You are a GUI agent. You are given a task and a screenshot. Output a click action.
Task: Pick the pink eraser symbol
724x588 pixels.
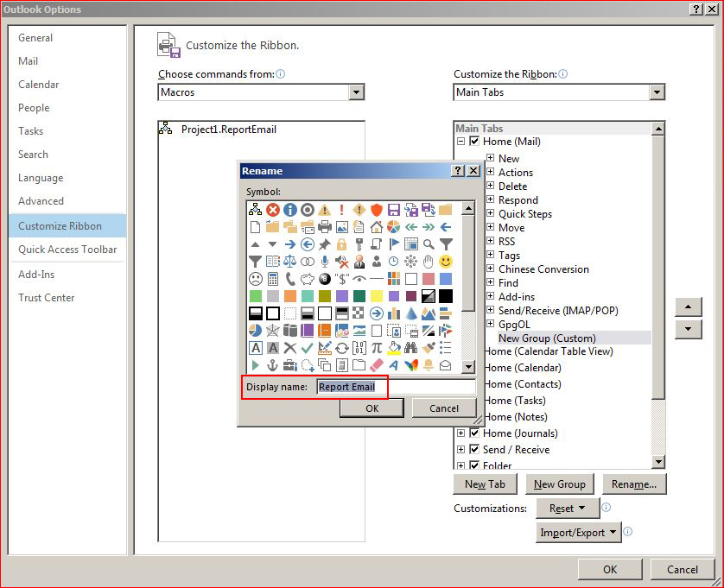click(377, 365)
